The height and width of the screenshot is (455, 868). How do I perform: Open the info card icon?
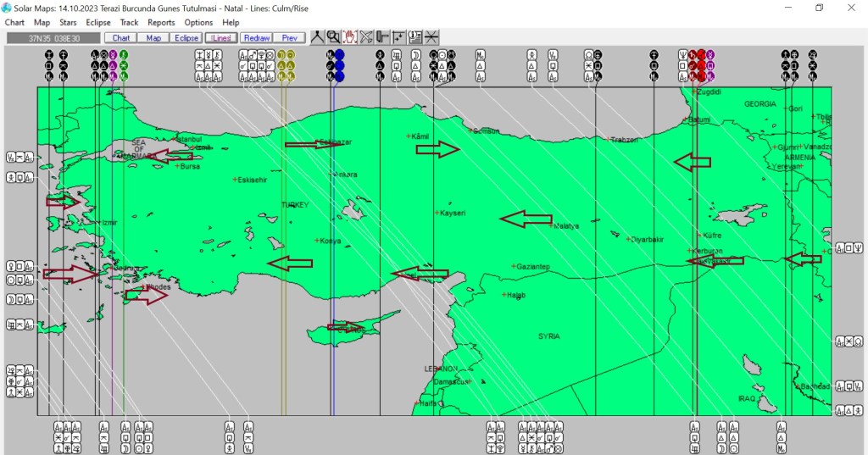pos(415,37)
